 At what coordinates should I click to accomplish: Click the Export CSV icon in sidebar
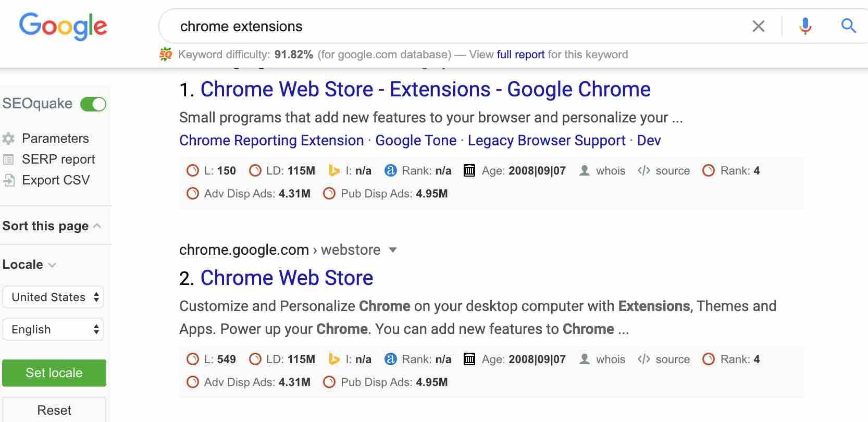(9, 180)
